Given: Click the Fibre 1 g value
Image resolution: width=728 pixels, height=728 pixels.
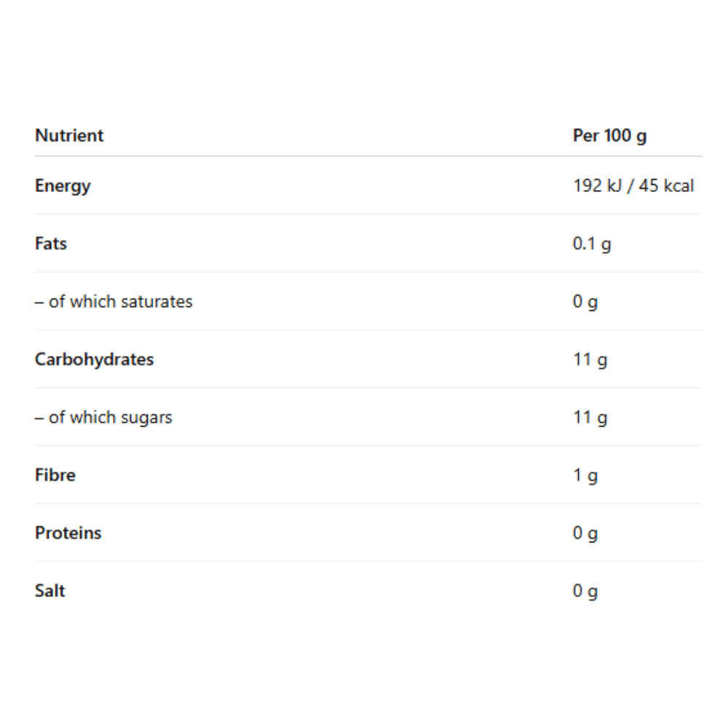Looking at the screenshot, I should point(585,475).
